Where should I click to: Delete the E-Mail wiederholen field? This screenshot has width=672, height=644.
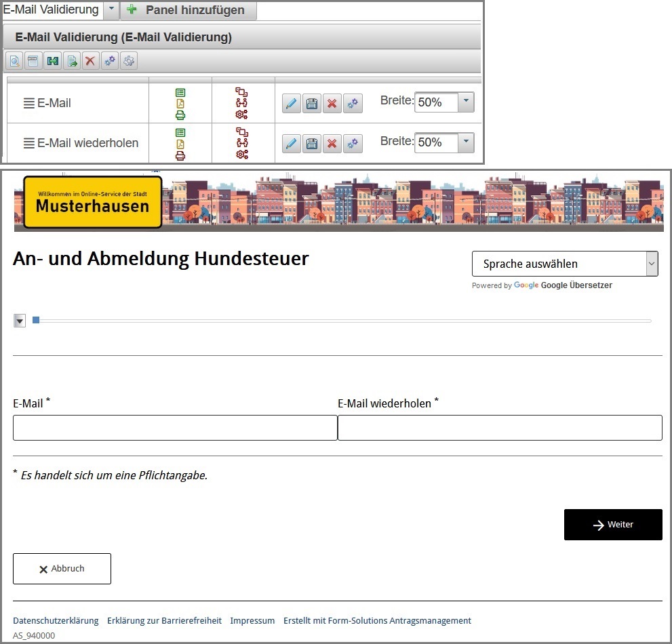click(332, 144)
